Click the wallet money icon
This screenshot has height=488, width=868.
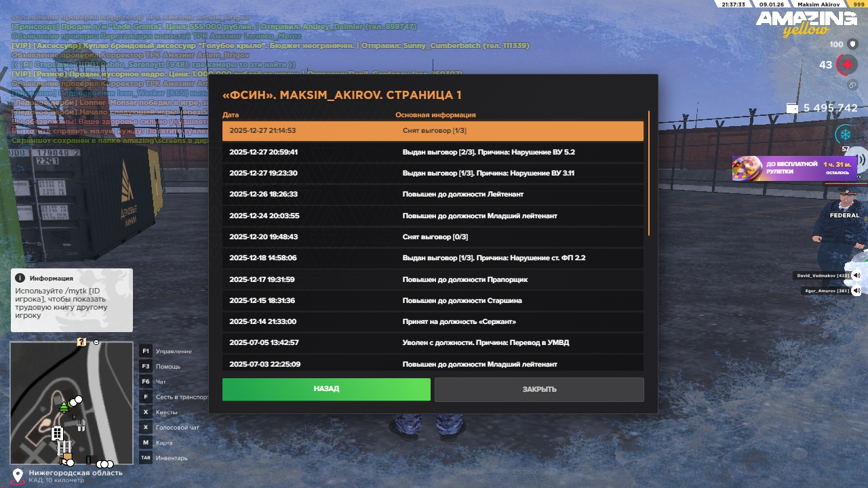coord(792,108)
